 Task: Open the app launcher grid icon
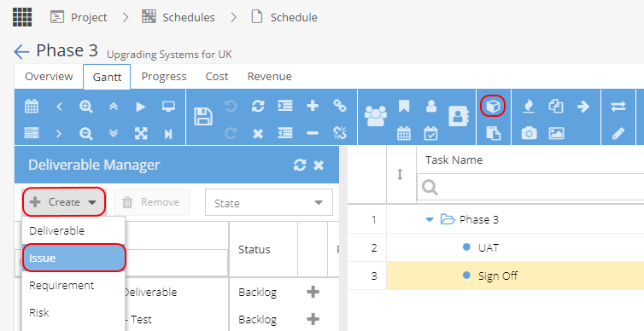(22, 17)
